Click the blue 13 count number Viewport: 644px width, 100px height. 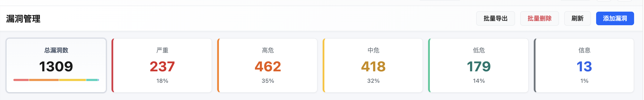click(x=584, y=67)
